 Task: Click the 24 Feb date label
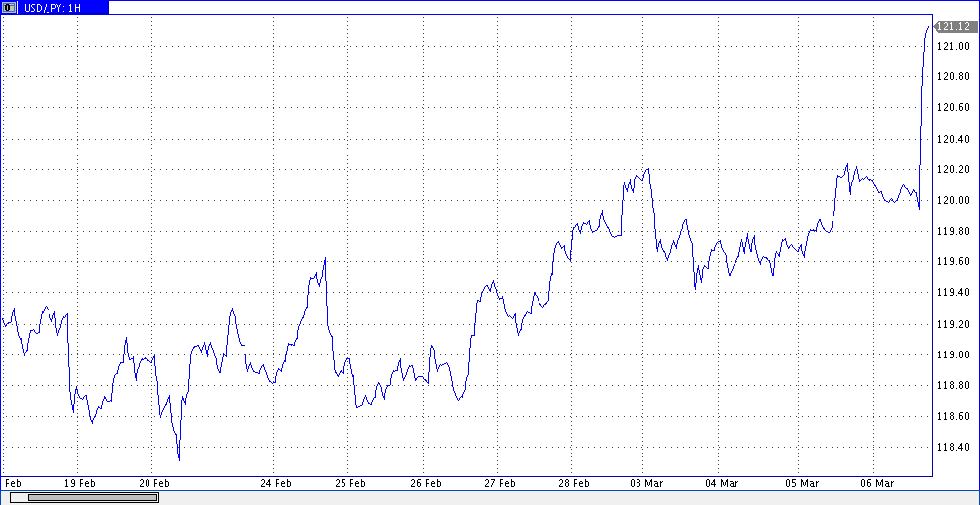pyautogui.click(x=275, y=483)
